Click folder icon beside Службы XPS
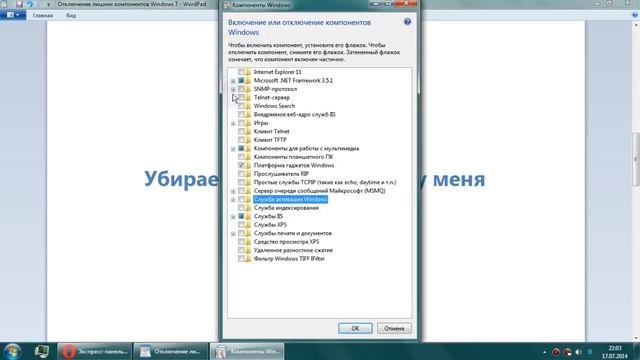Screen dimensions: 640x360 click(x=248, y=224)
